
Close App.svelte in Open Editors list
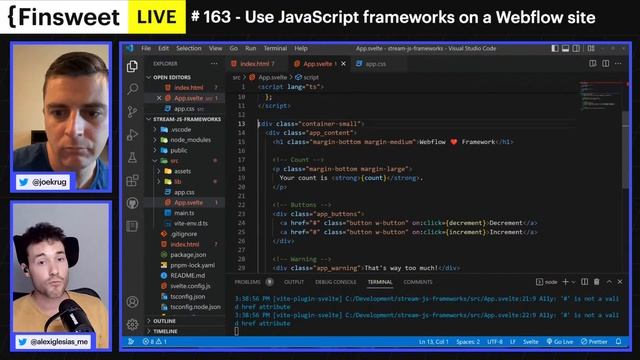(x=159, y=98)
